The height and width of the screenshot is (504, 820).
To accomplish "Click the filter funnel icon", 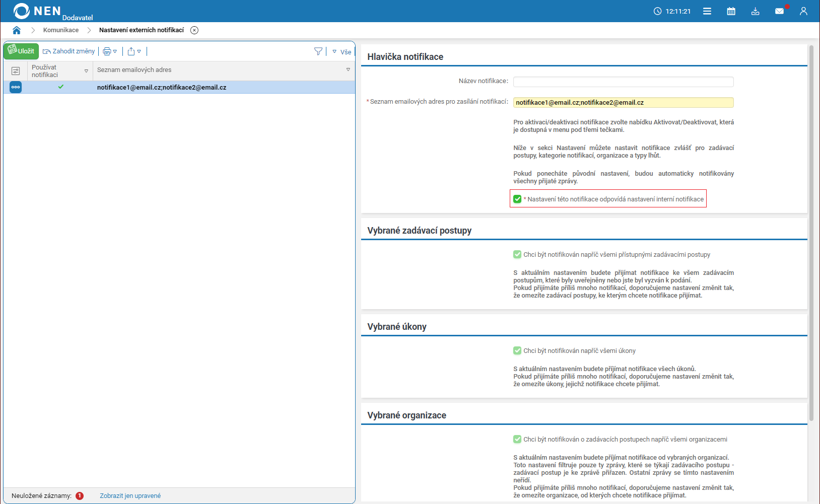I will click(x=318, y=51).
